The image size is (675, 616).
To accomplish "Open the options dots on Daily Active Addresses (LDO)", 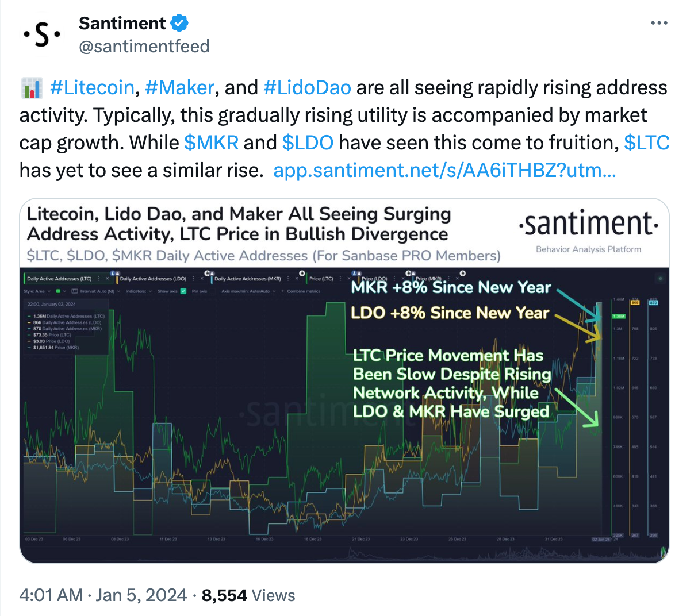I will click(193, 278).
